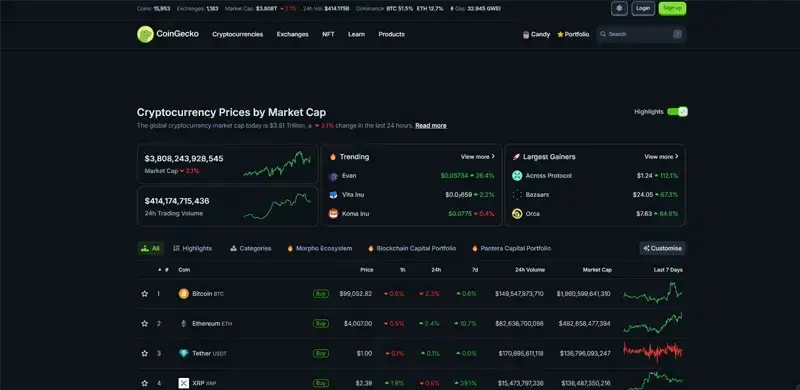Open the NFT menu
This screenshot has width=800, height=390.
[x=328, y=35]
